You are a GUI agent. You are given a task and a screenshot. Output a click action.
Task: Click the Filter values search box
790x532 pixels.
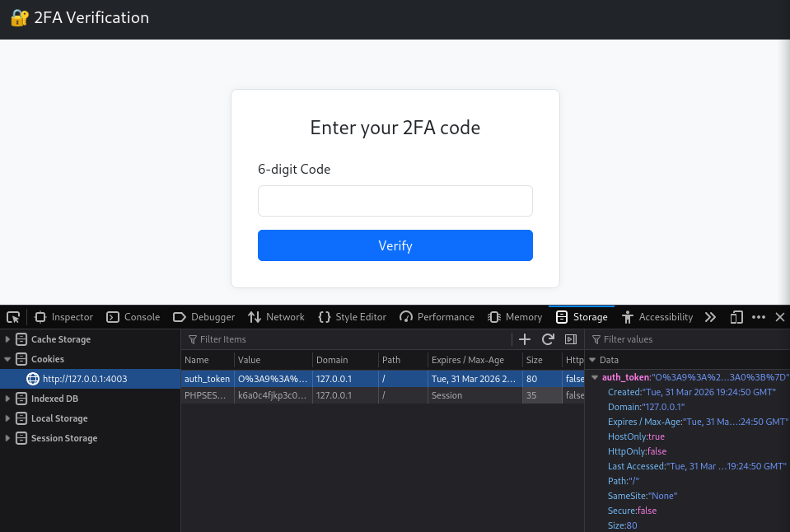687,339
